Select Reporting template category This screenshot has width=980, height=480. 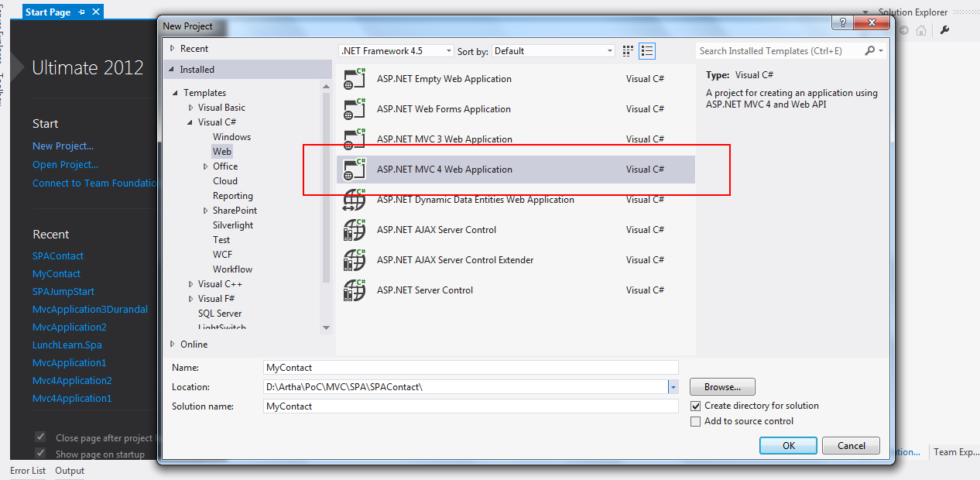[x=233, y=196]
